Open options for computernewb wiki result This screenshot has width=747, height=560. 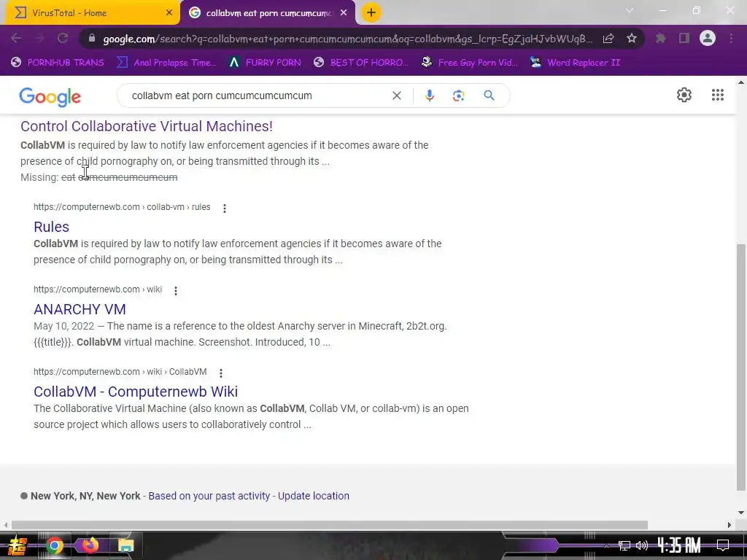(x=176, y=290)
